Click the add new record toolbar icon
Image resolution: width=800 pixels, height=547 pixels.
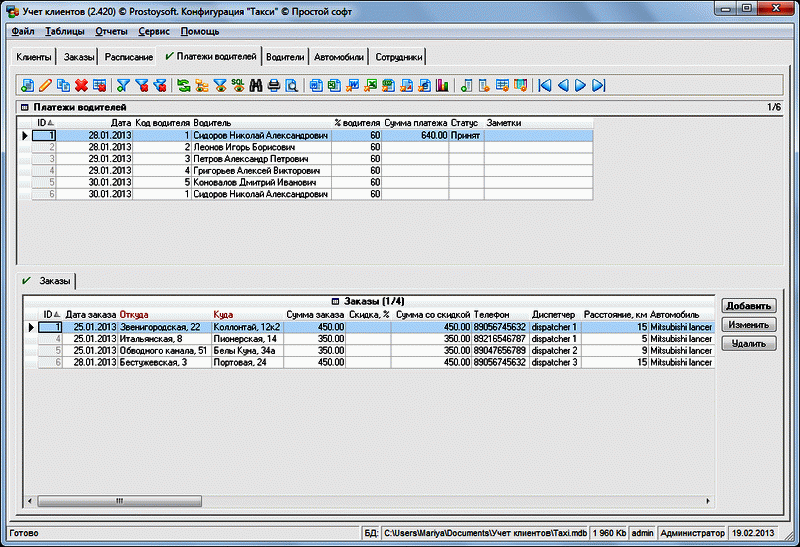click(28, 85)
